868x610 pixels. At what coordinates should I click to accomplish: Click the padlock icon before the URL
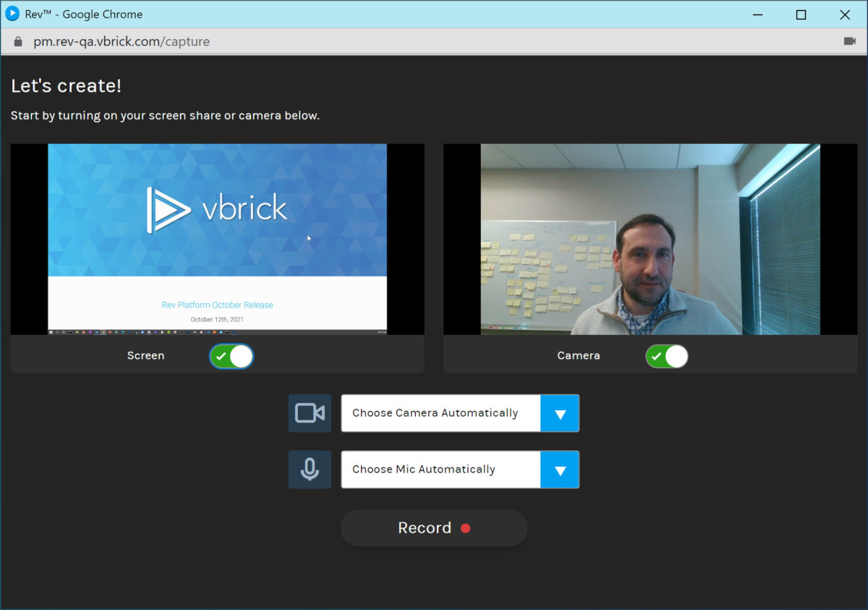18,41
